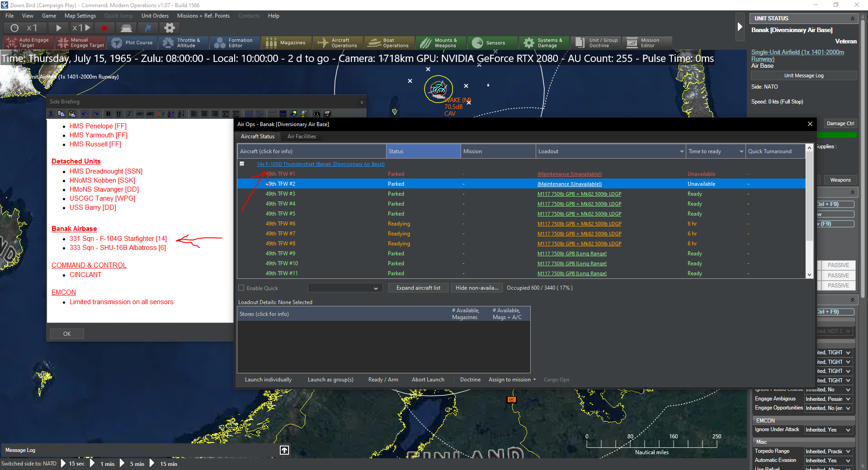Open the Loadout column filter dropdown
The image size is (868, 470).
click(x=682, y=152)
